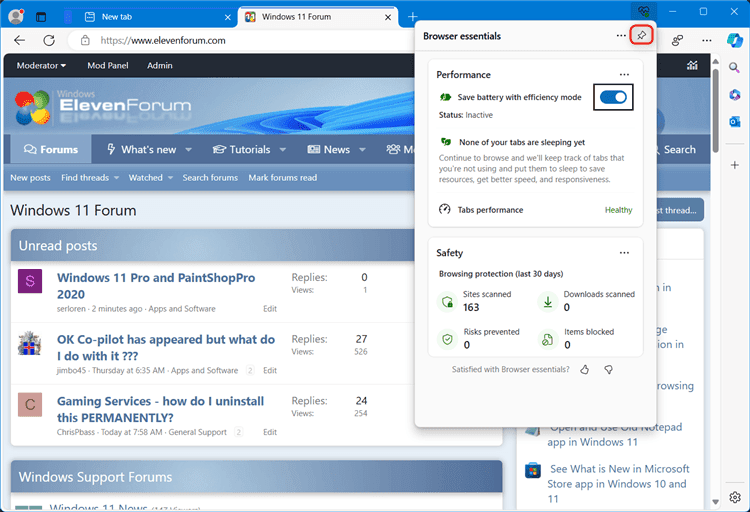Give thumbs up for Browser essentials
This screenshot has width=750, height=512.
coord(585,369)
